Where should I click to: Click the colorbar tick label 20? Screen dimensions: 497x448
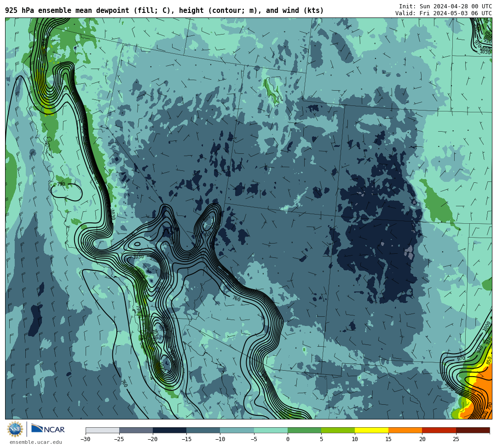click(x=422, y=439)
